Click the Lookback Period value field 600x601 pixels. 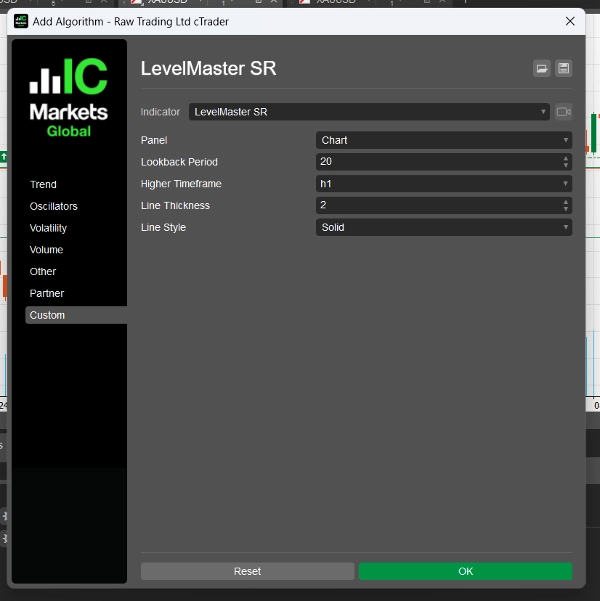(x=435, y=162)
